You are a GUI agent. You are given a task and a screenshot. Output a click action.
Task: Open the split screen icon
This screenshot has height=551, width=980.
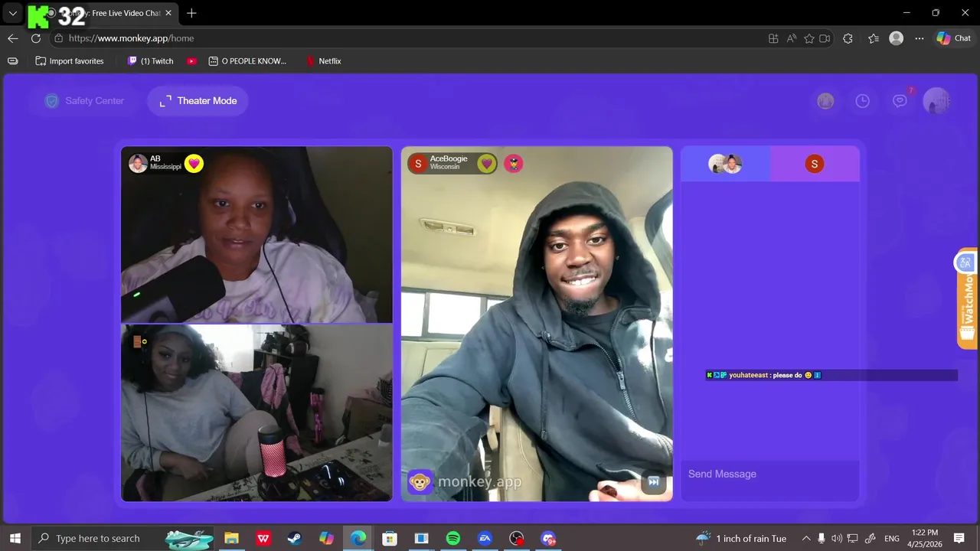[773, 38]
